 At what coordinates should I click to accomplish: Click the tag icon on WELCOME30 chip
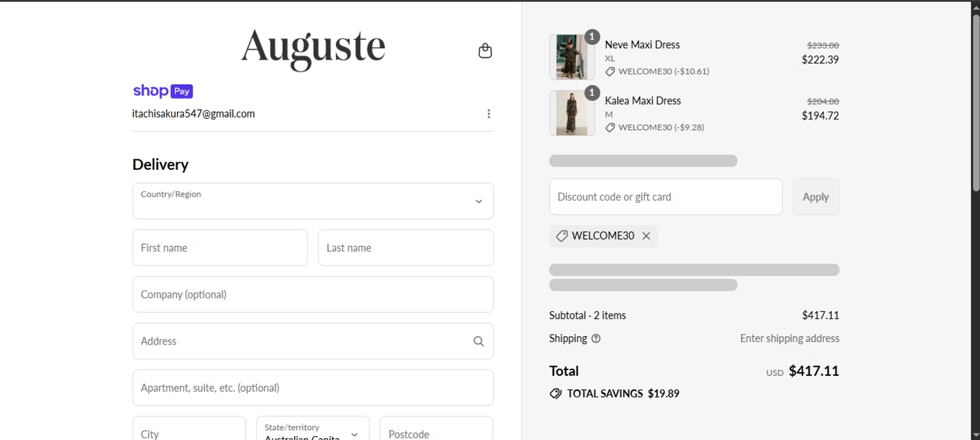coord(561,236)
